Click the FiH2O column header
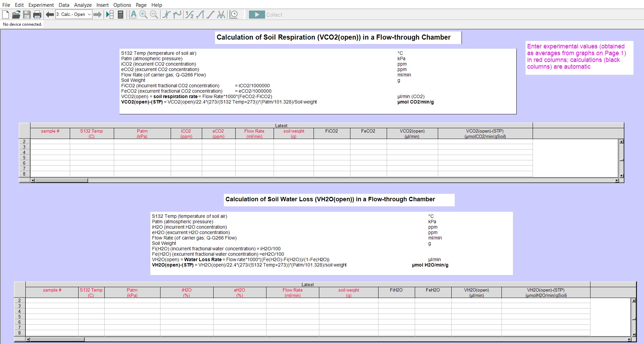The width and height of the screenshot is (644, 344). coord(396,293)
